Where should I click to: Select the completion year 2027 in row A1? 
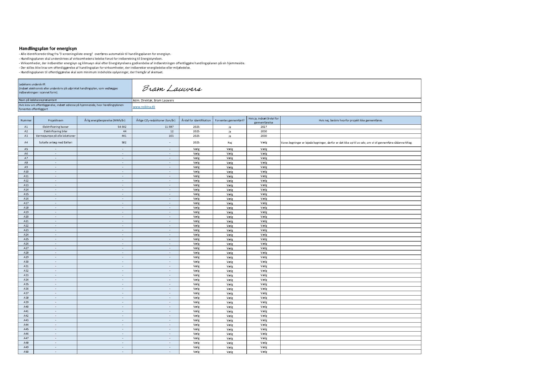pyautogui.click(x=263, y=127)
